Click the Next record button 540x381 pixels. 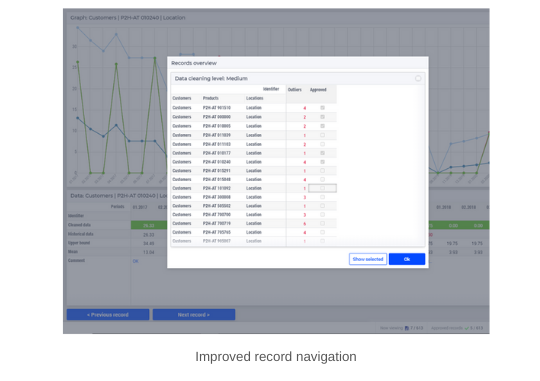click(x=194, y=315)
